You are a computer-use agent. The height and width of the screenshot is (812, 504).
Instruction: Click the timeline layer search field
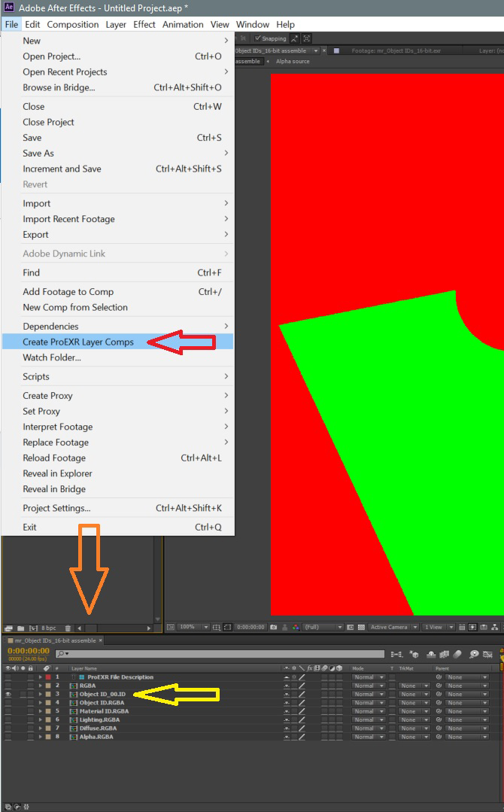220,655
